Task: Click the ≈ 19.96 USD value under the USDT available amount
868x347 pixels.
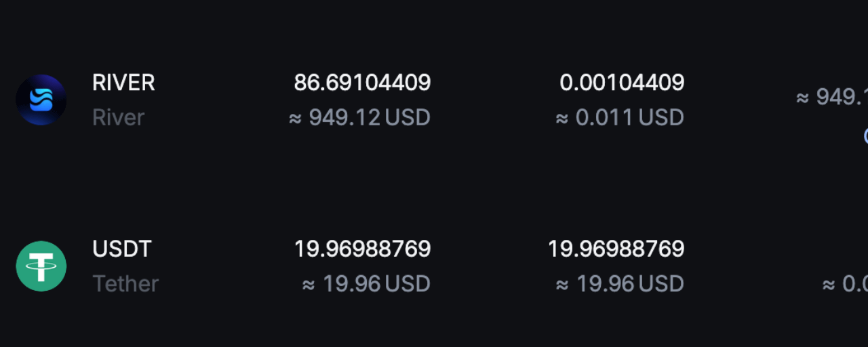Action: tap(620, 283)
